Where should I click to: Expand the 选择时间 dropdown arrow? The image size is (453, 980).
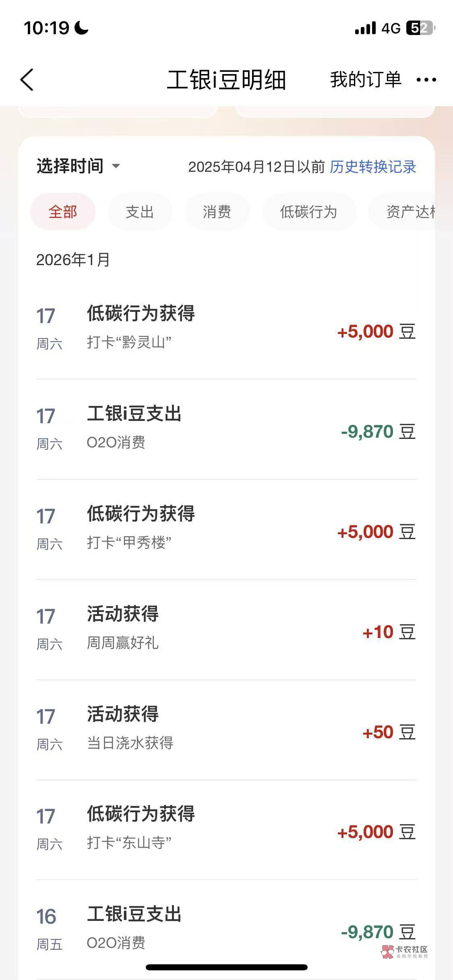click(116, 166)
